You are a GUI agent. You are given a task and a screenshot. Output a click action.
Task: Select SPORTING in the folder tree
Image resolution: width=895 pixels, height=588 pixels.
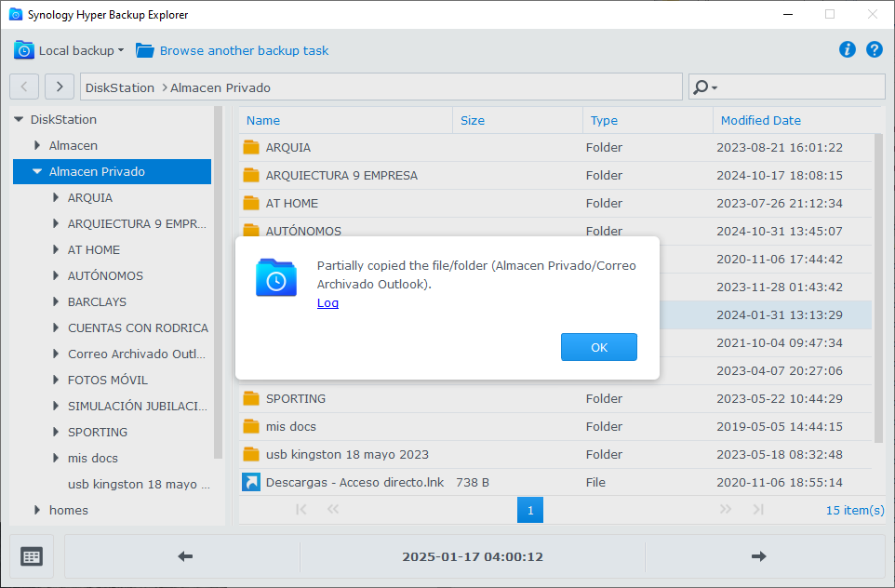[x=98, y=432]
